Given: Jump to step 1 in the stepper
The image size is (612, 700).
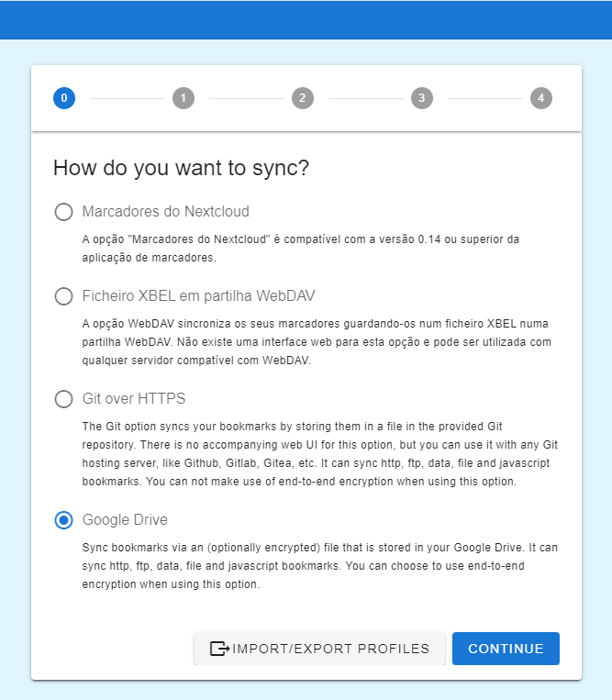Looking at the screenshot, I should (x=184, y=98).
